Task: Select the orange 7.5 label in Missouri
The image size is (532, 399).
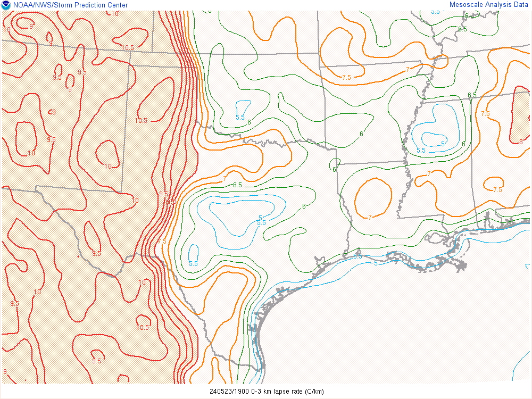Action: [x=346, y=78]
